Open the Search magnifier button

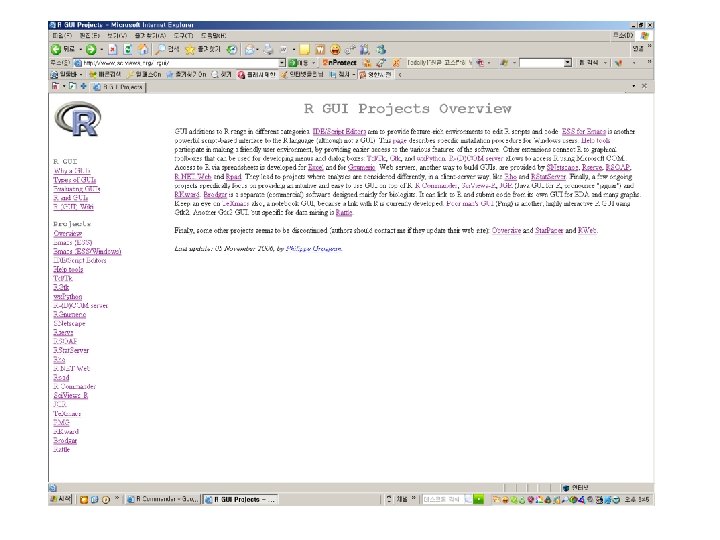(167, 49)
